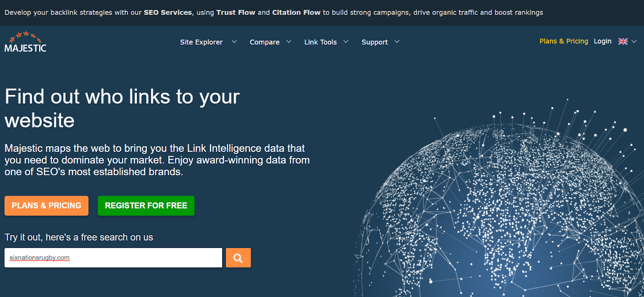Open the Support menu item
Screen dimensions: 644x297
(x=375, y=42)
